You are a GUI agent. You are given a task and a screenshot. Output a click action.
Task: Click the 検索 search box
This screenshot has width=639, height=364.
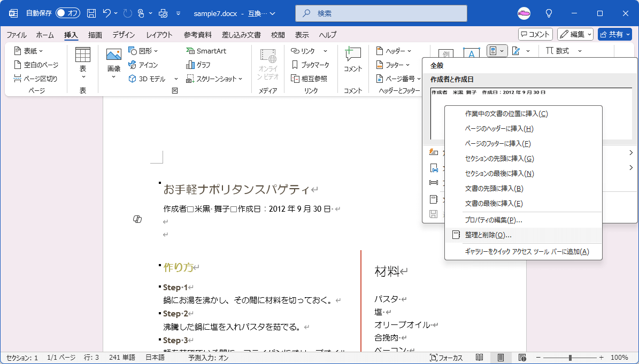[381, 13]
